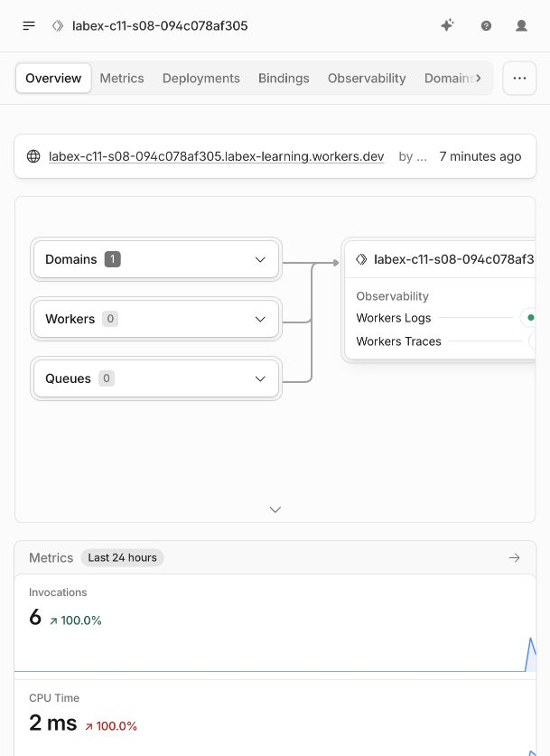The image size is (550, 756).
Task: Open the labex-learning.workers.dev link
Action: pyautogui.click(x=217, y=156)
